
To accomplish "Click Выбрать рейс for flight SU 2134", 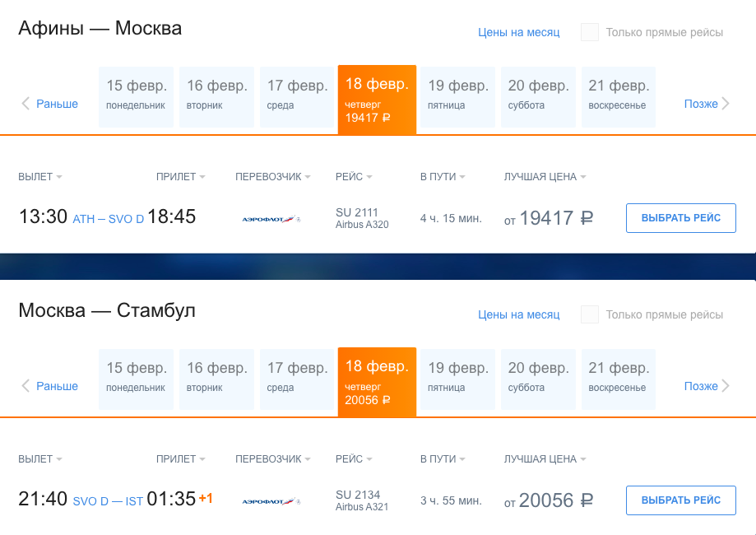I will click(x=681, y=500).
